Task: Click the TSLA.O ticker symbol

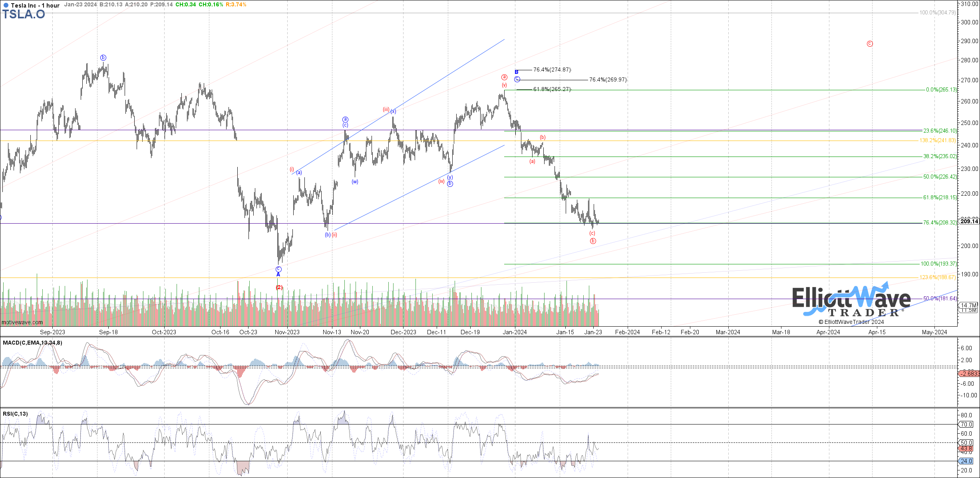Action: (x=24, y=14)
